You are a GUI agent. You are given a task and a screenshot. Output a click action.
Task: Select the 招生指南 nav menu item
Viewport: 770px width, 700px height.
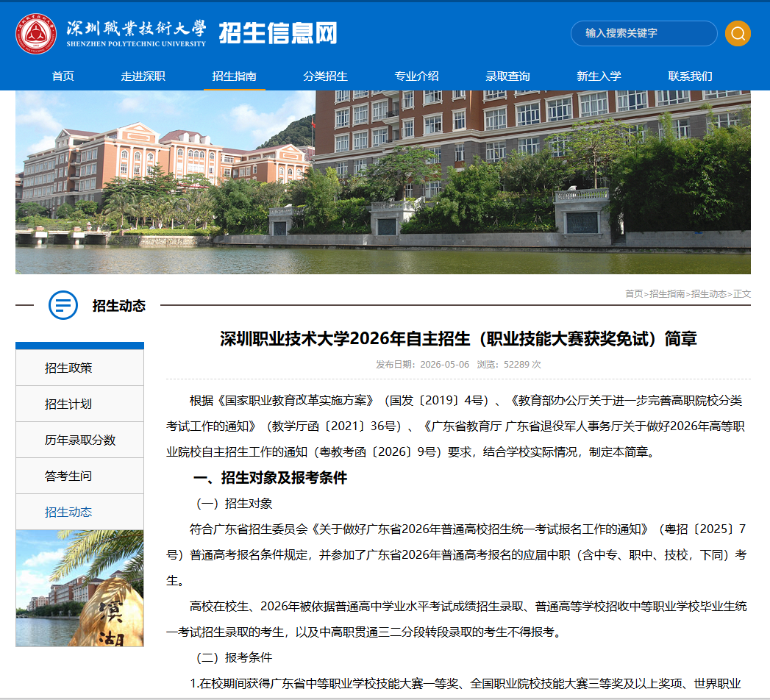tap(235, 76)
